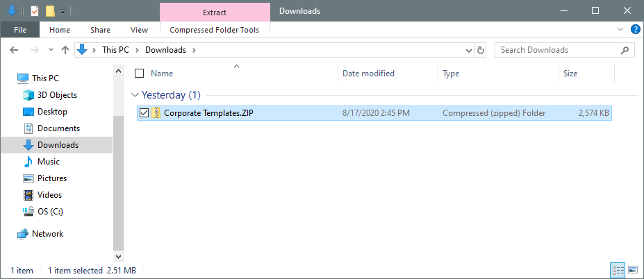
Task: Go back with the left arrow
Action: (14, 50)
